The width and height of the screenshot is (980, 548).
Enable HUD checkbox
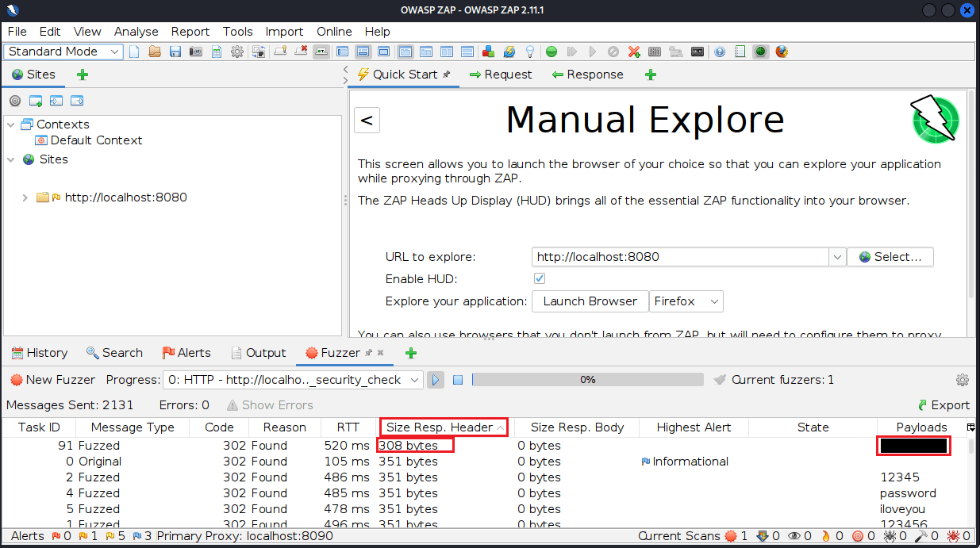[x=540, y=279]
